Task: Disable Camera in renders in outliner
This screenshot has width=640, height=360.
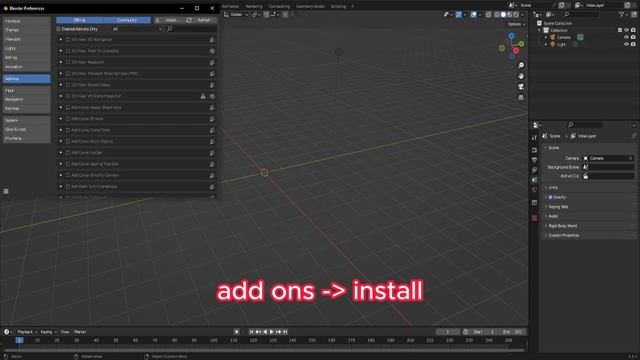Action: (633, 37)
